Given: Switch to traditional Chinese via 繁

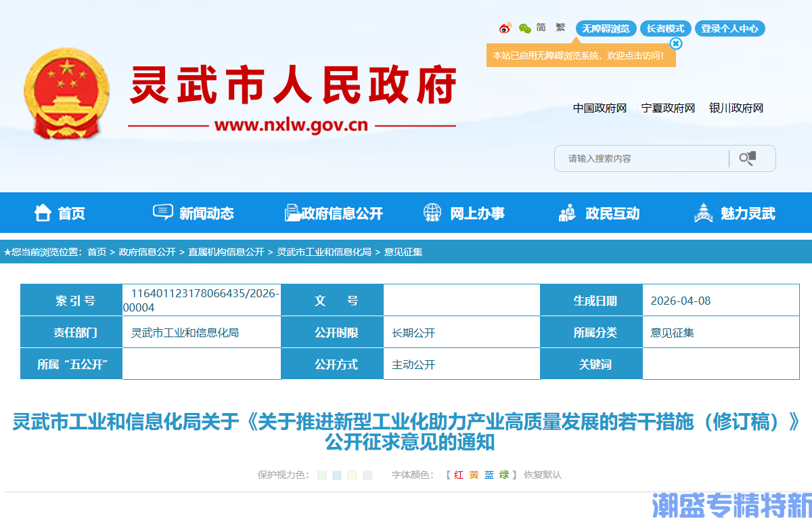Looking at the screenshot, I should (560, 28).
